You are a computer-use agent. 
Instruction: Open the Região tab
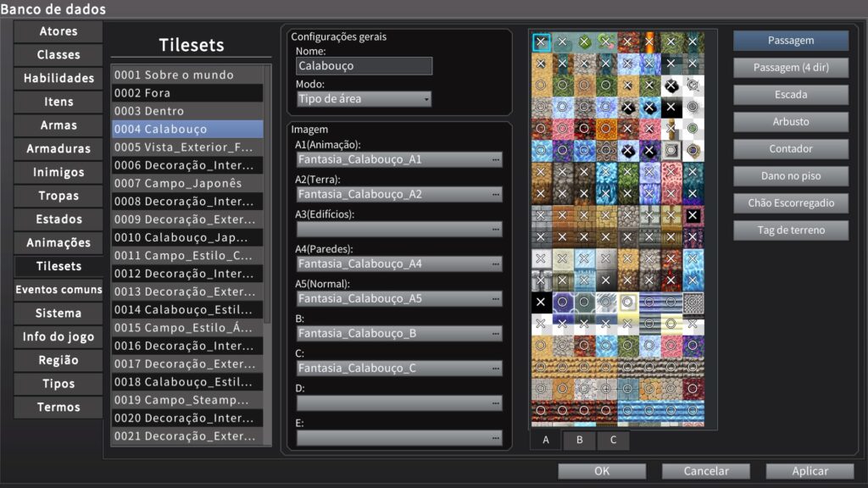point(58,360)
